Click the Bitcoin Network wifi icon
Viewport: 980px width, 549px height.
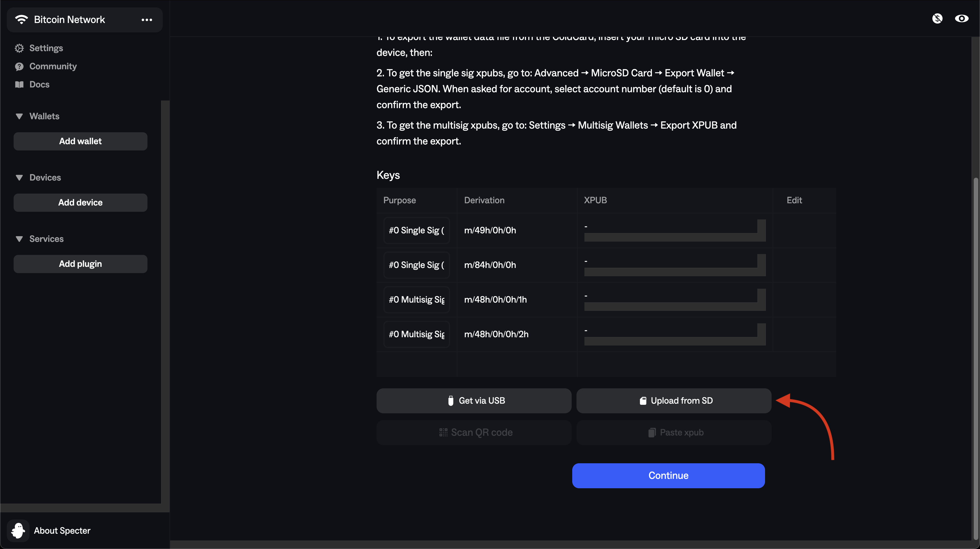[x=21, y=19]
